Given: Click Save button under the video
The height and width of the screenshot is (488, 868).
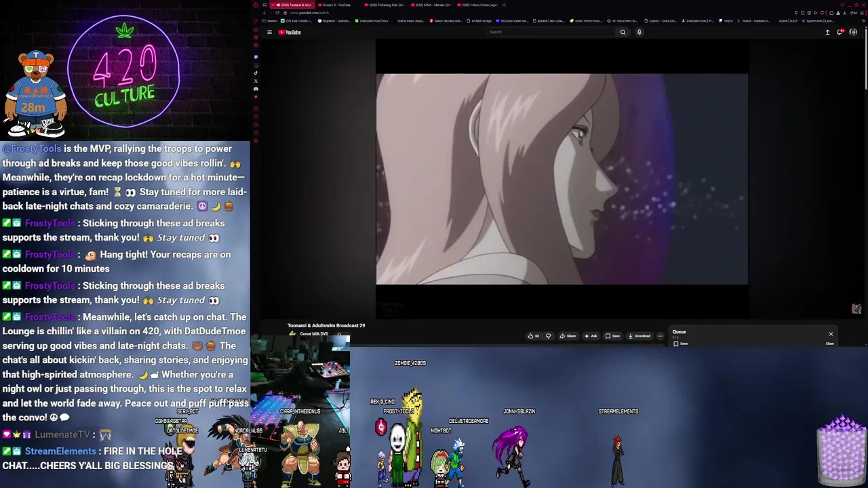Looking at the screenshot, I should (612, 335).
